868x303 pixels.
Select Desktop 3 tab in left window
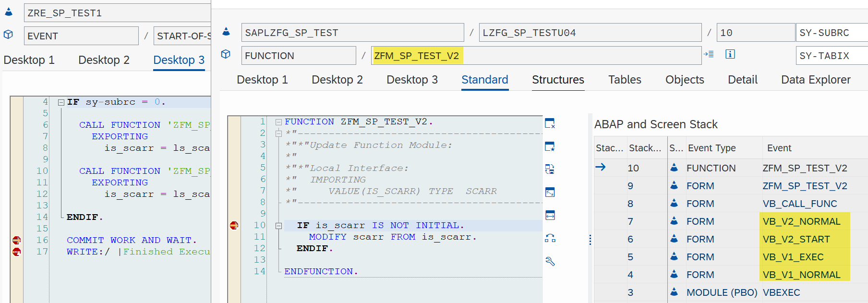[x=179, y=60]
